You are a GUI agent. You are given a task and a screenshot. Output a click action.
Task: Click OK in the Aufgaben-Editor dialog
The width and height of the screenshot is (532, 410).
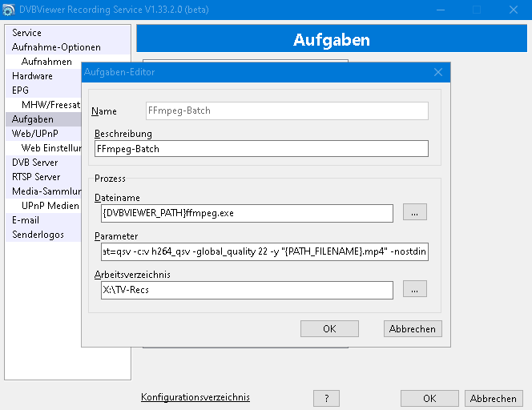click(329, 328)
